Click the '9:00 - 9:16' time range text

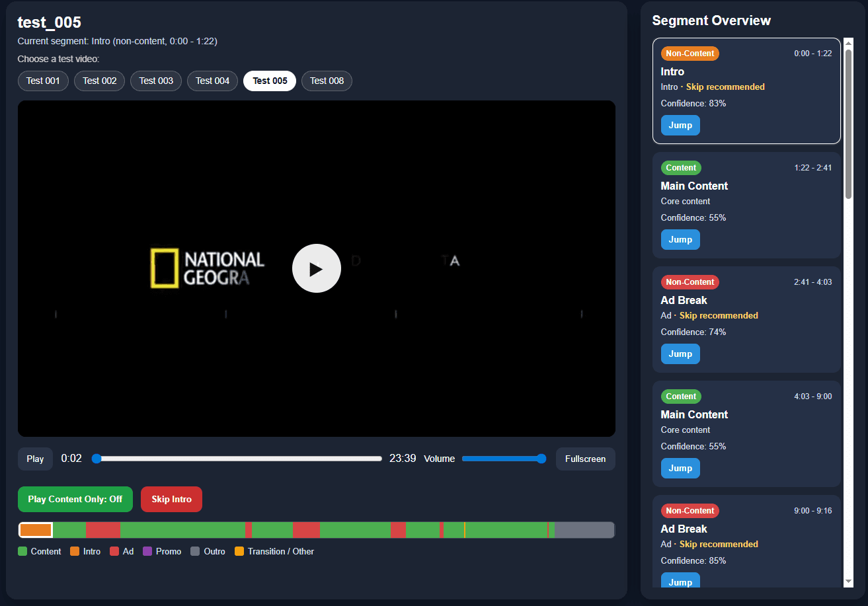click(813, 511)
